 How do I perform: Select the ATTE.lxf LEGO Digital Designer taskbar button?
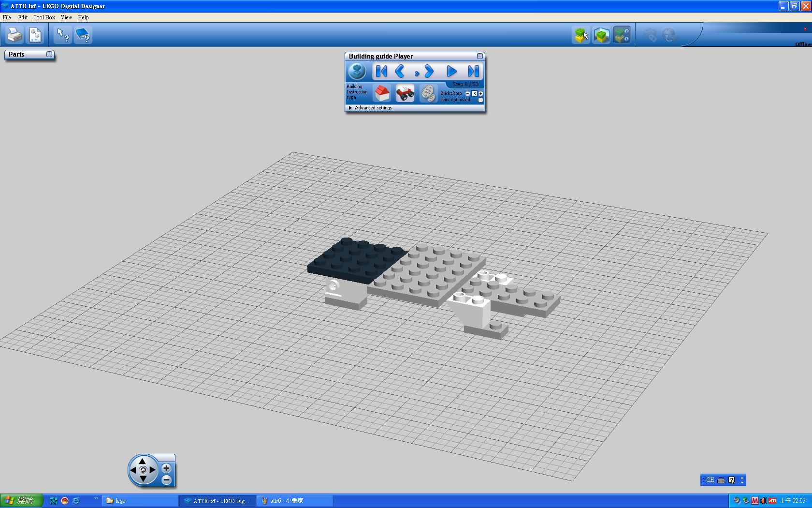[217, 501]
